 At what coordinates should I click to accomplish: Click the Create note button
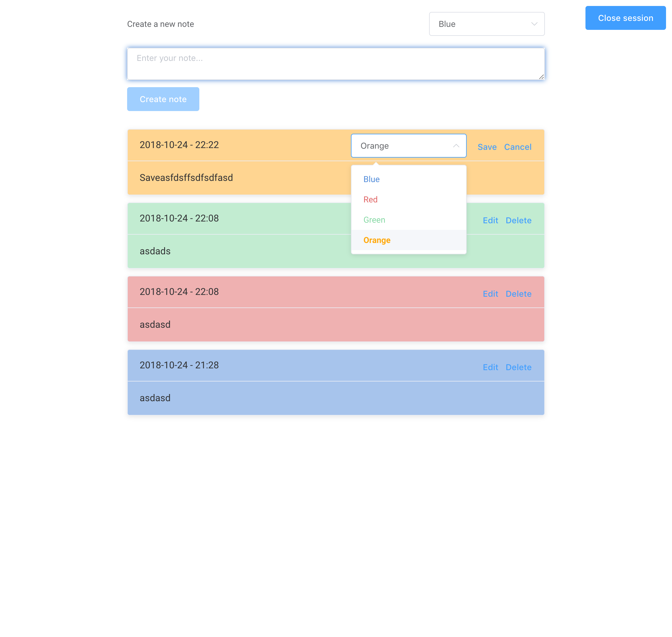[163, 99]
